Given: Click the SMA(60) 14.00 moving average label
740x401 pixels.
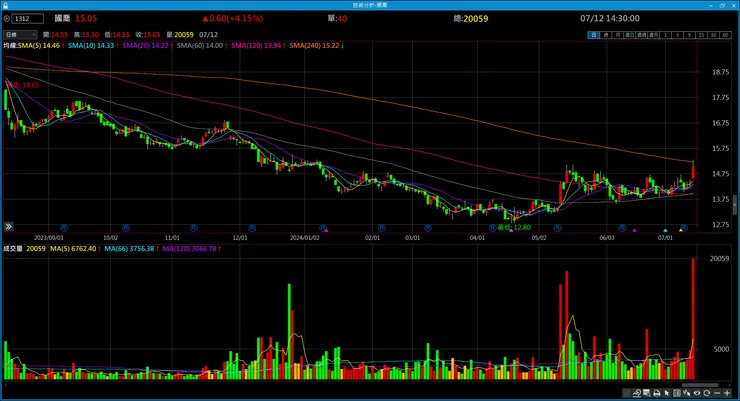Looking at the screenshot, I should pyautogui.click(x=202, y=45).
